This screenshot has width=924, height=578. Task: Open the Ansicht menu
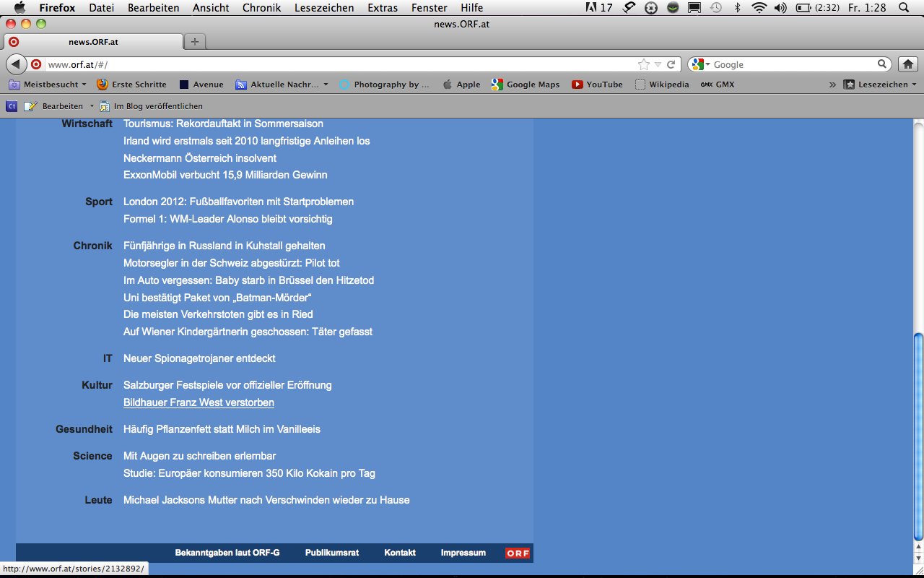point(211,8)
